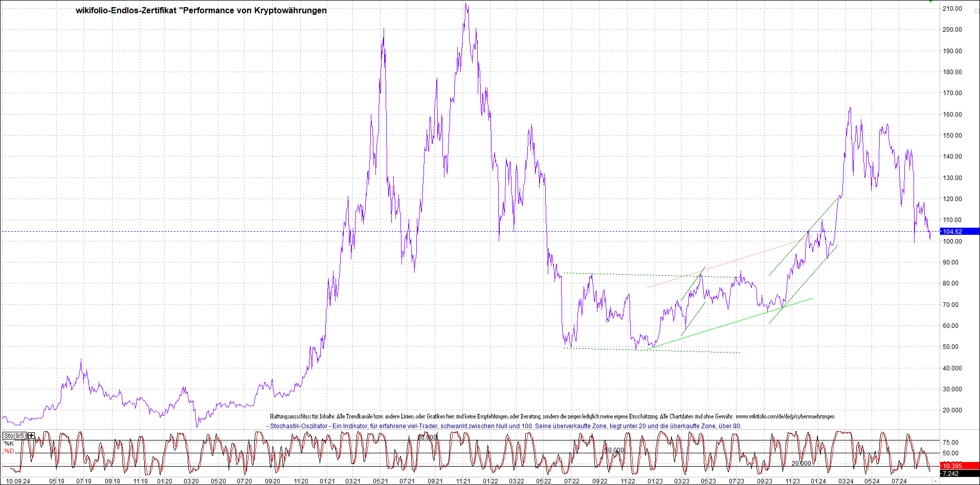
Task: Click the 07|20 date axis label
Action: pyautogui.click(x=244, y=481)
